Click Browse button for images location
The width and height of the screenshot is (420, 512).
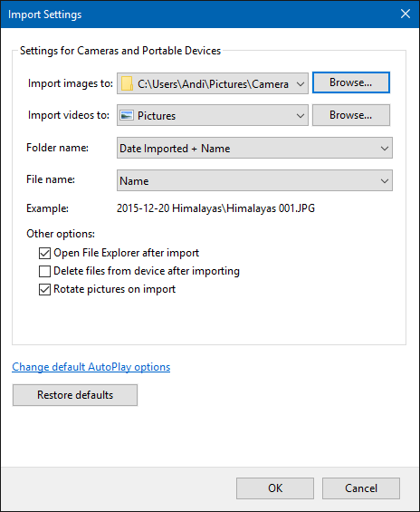(351, 82)
